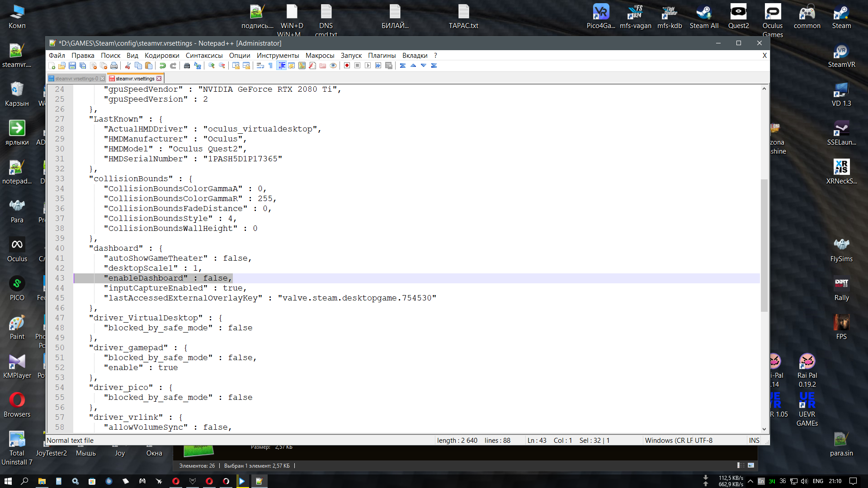Open the Плагины menu
Screen dimensions: 868x488
[382, 56]
